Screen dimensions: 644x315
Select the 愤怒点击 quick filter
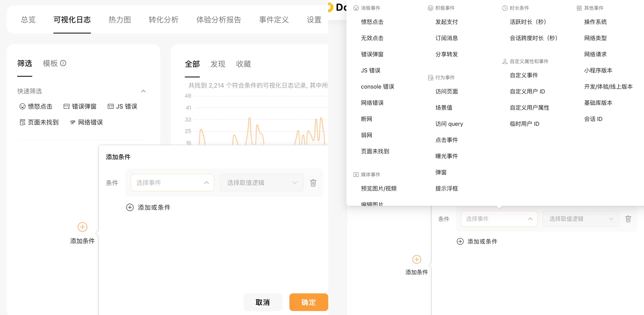(36, 106)
